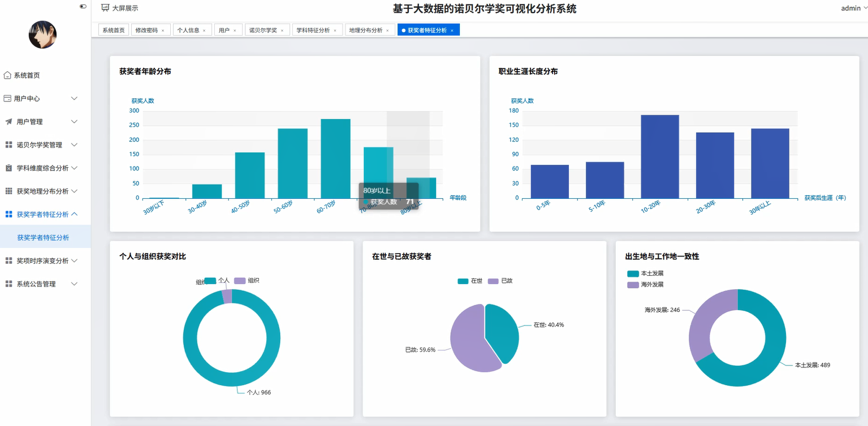The height and width of the screenshot is (426, 868).
Task: Click the 5-10年 bar in career chart
Action: click(x=604, y=180)
